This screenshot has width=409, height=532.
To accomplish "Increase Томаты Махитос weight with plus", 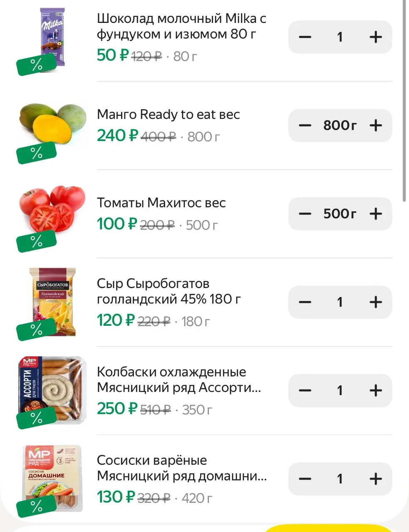I will [x=375, y=214].
